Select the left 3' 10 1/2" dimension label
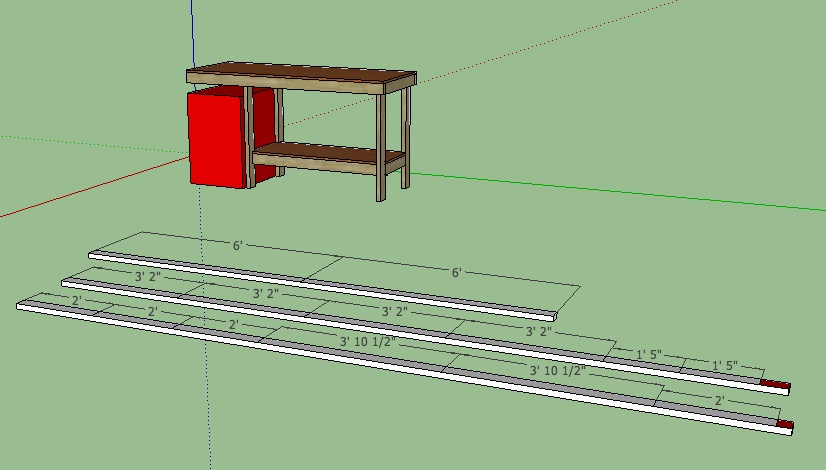This screenshot has width=826, height=470. click(368, 341)
